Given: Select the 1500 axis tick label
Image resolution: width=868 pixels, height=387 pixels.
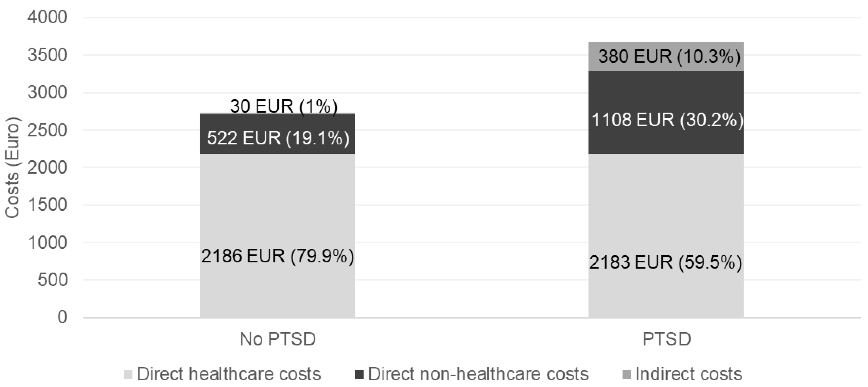Looking at the screenshot, I should (47, 205).
